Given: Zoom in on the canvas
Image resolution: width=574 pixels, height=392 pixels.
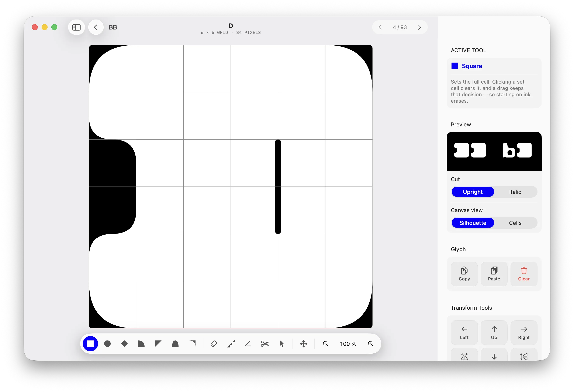Looking at the screenshot, I should pyautogui.click(x=371, y=344).
